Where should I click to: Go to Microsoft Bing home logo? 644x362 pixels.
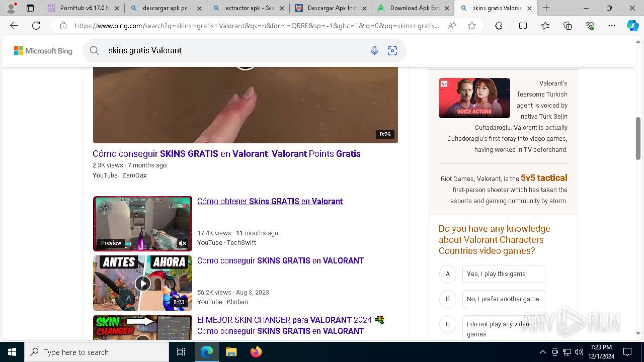click(x=43, y=51)
